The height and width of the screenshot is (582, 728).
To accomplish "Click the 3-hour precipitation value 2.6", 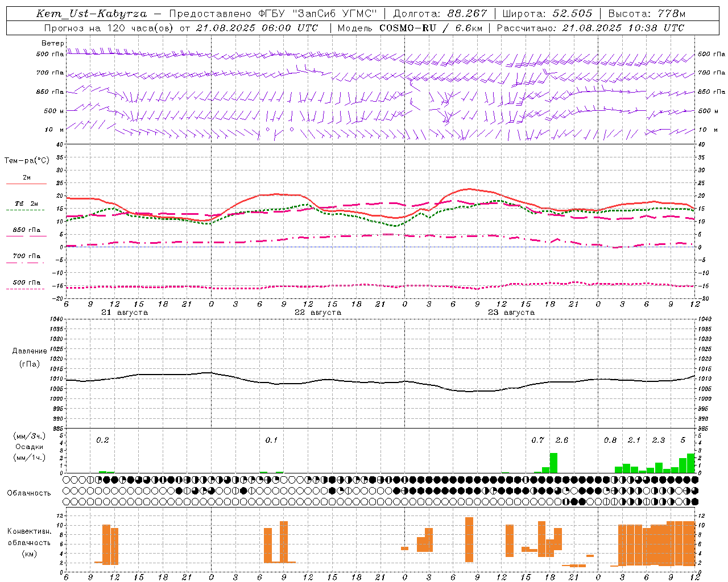I will [562, 440].
